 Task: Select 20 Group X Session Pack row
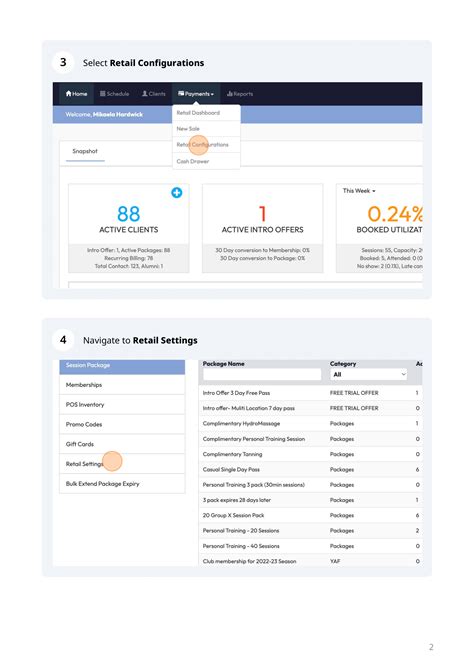[311, 515]
